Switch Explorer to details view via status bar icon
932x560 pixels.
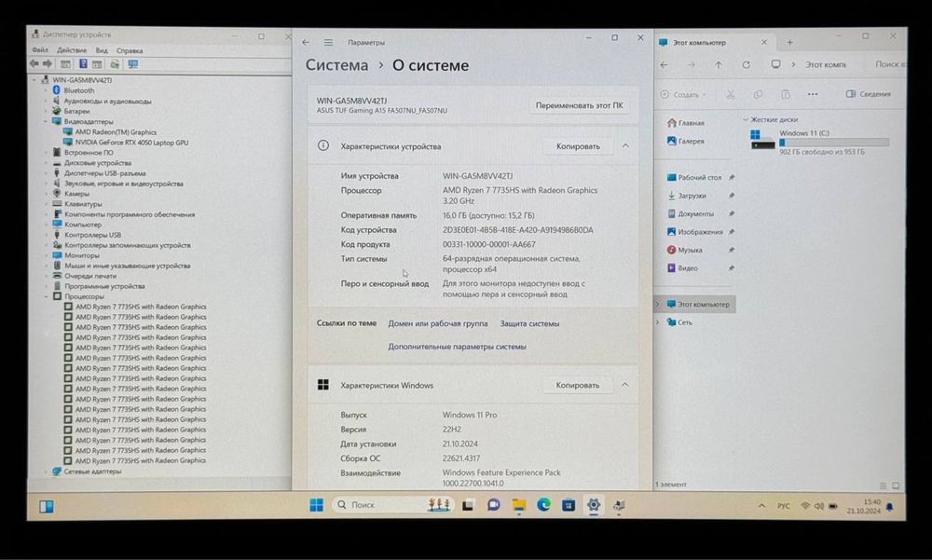pyautogui.click(x=884, y=485)
